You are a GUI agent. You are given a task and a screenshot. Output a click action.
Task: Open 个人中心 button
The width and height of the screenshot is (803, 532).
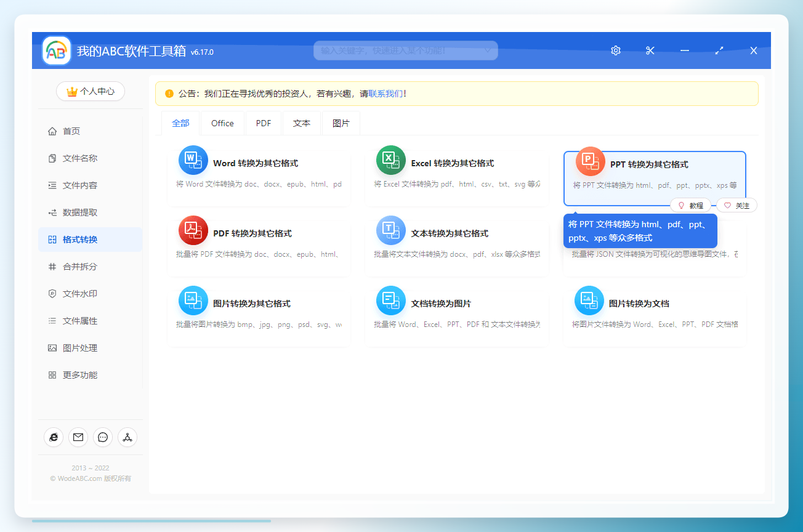coord(91,91)
